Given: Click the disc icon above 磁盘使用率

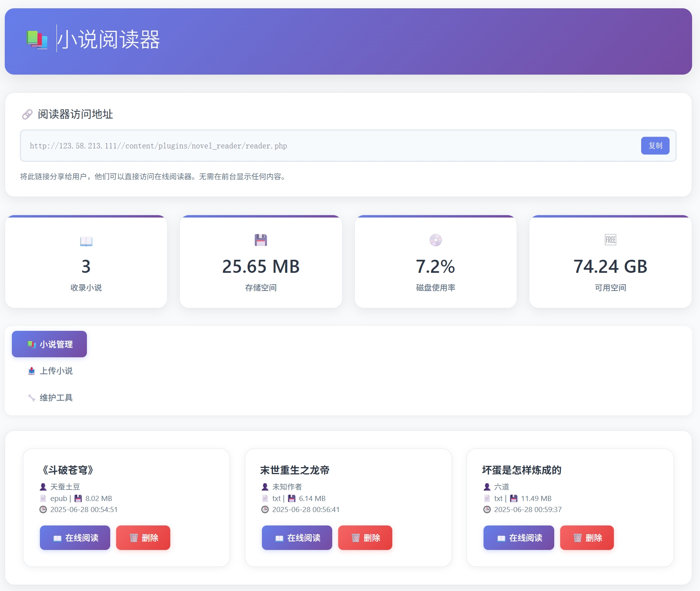Looking at the screenshot, I should tap(435, 240).
